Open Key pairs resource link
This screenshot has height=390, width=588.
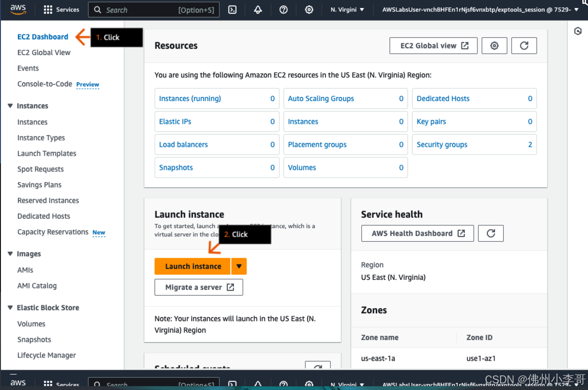click(431, 121)
